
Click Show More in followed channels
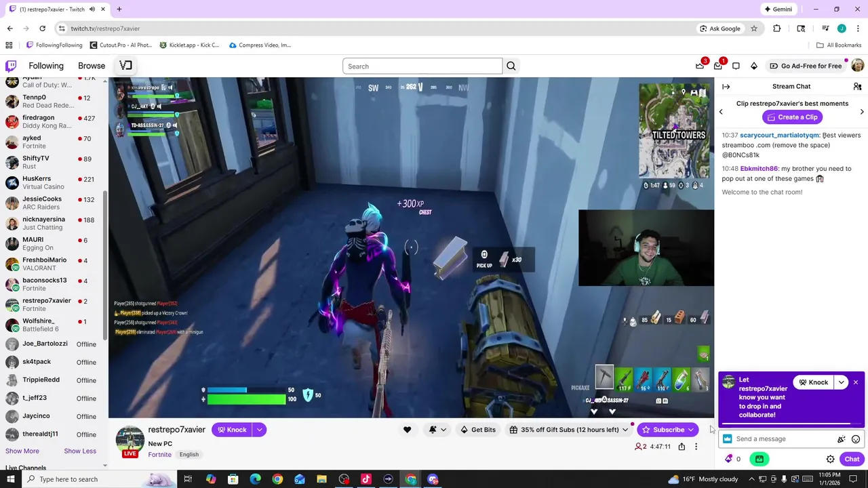[x=22, y=451]
